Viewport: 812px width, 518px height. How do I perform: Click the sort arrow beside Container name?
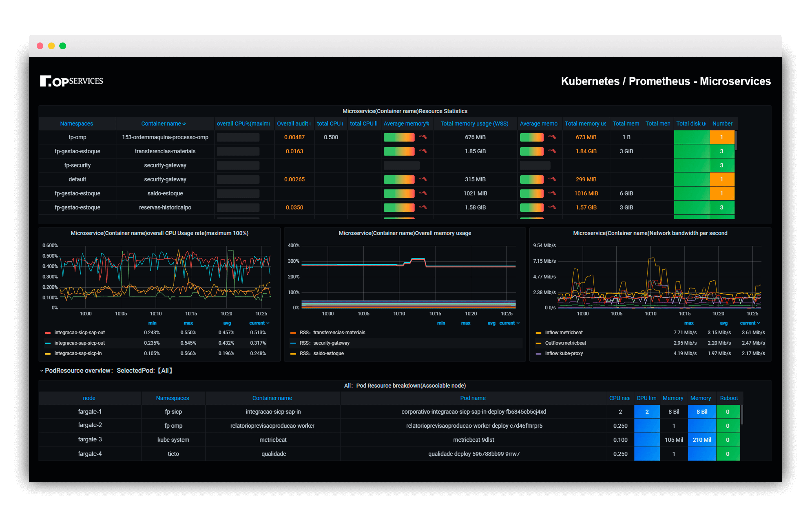pos(184,124)
